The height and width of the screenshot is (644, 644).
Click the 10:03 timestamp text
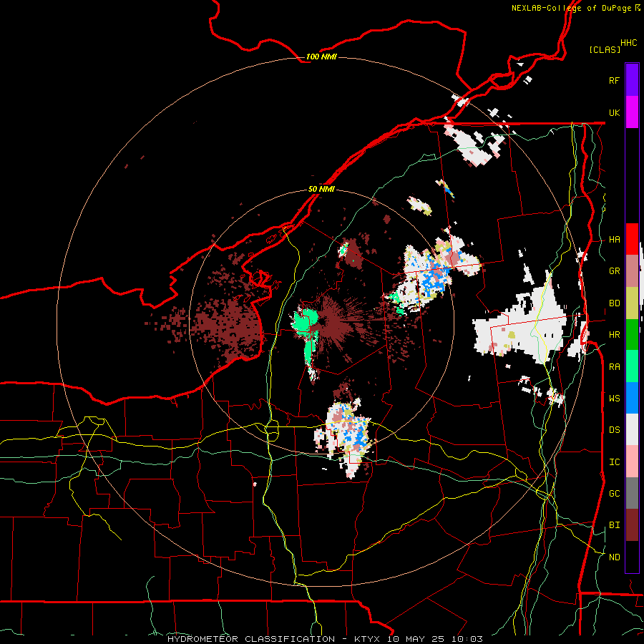click(467, 639)
